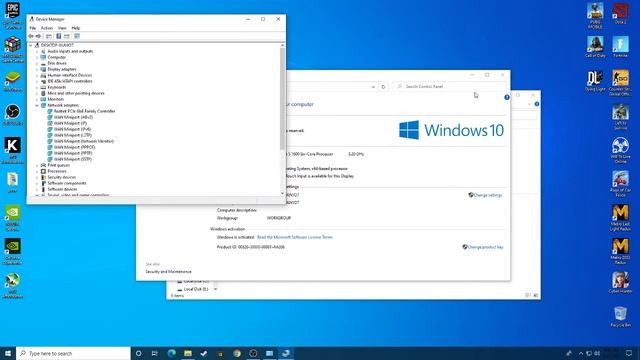Open Dying Light desktop shortcut
Viewport: 640px width, 360px height.
pyautogui.click(x=595, y=80)
